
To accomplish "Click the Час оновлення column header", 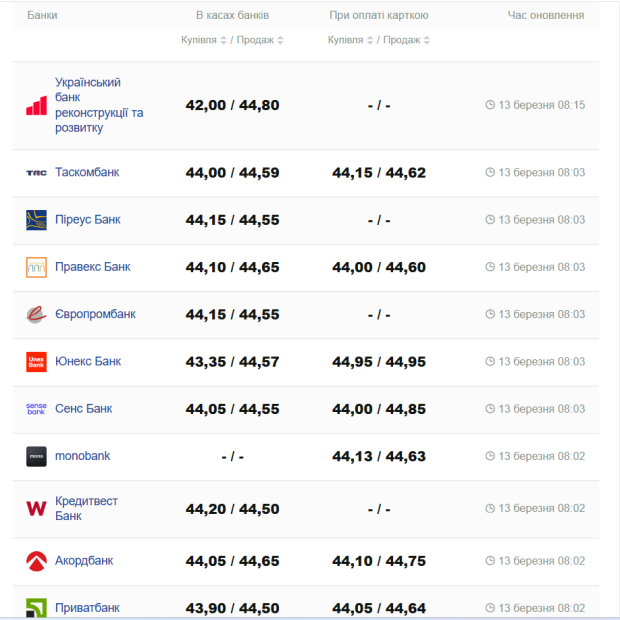I will [546, 15].
